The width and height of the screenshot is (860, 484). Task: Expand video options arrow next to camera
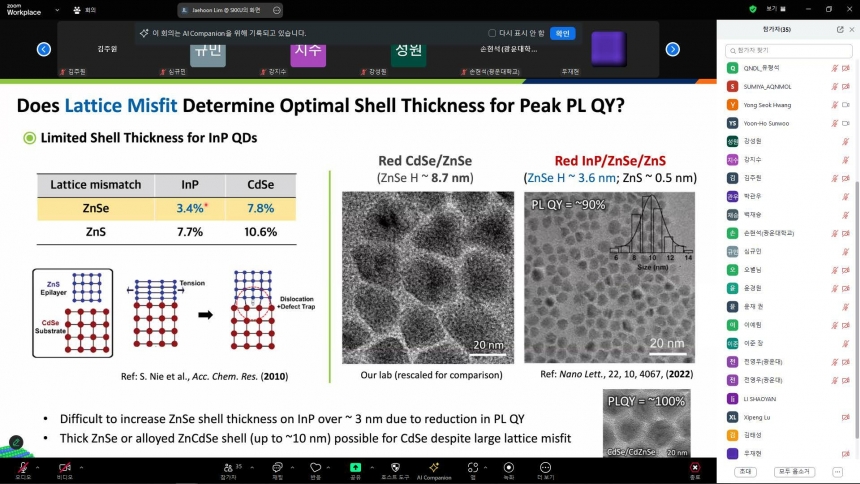(x=81, y=468)
